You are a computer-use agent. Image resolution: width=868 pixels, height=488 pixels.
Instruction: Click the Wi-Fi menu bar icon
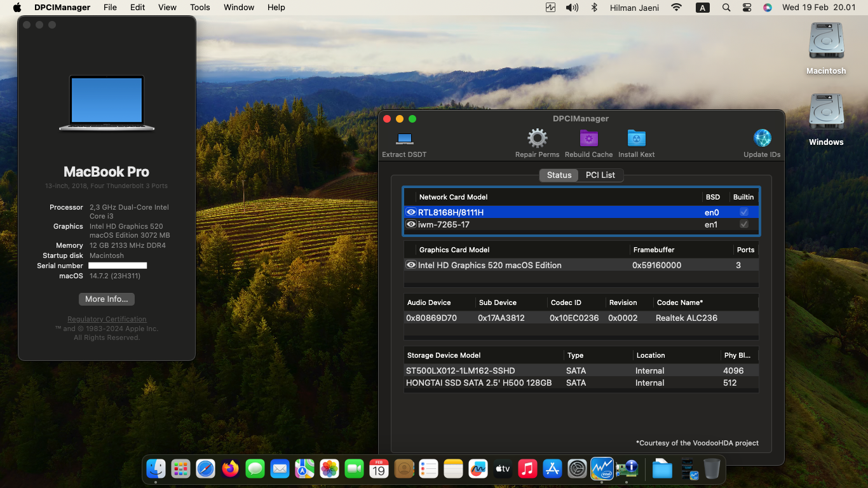pos(676,8)
